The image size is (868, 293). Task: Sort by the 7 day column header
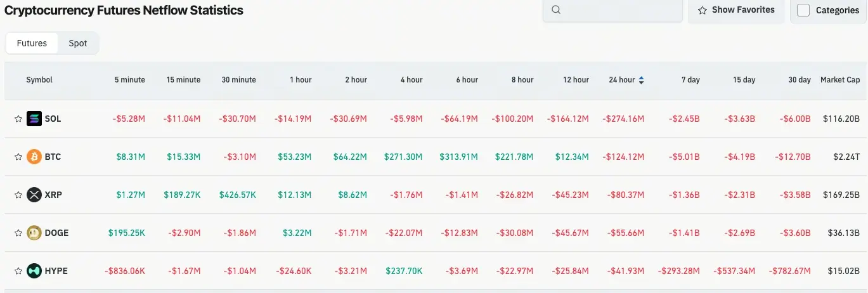pyautogui.click(x=690, y=80)
